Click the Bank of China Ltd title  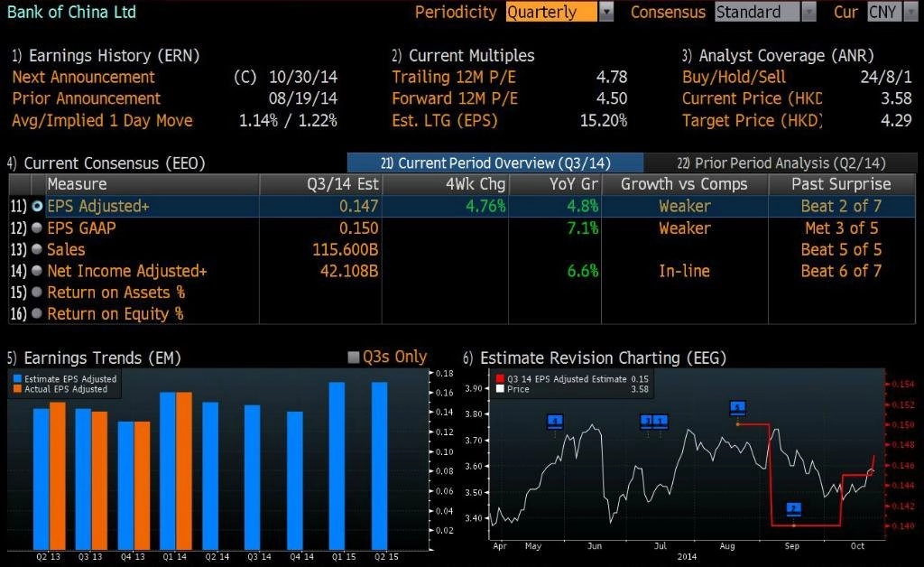pos(71,12)
